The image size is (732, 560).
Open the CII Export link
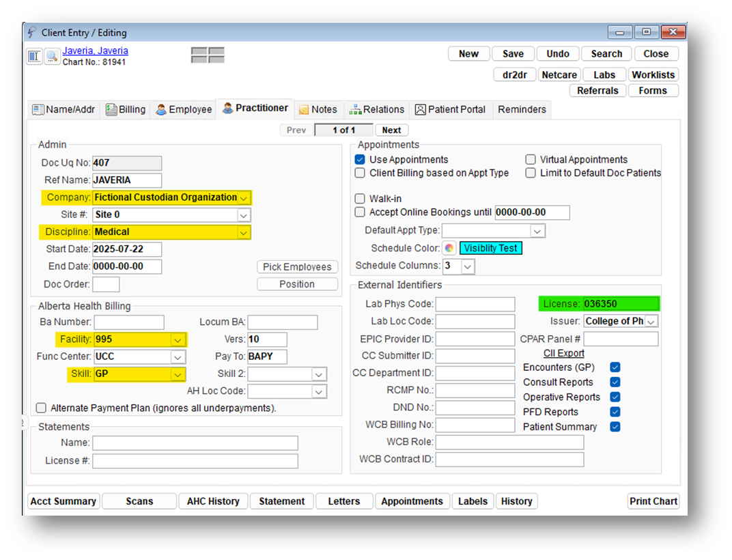point(563,353)
